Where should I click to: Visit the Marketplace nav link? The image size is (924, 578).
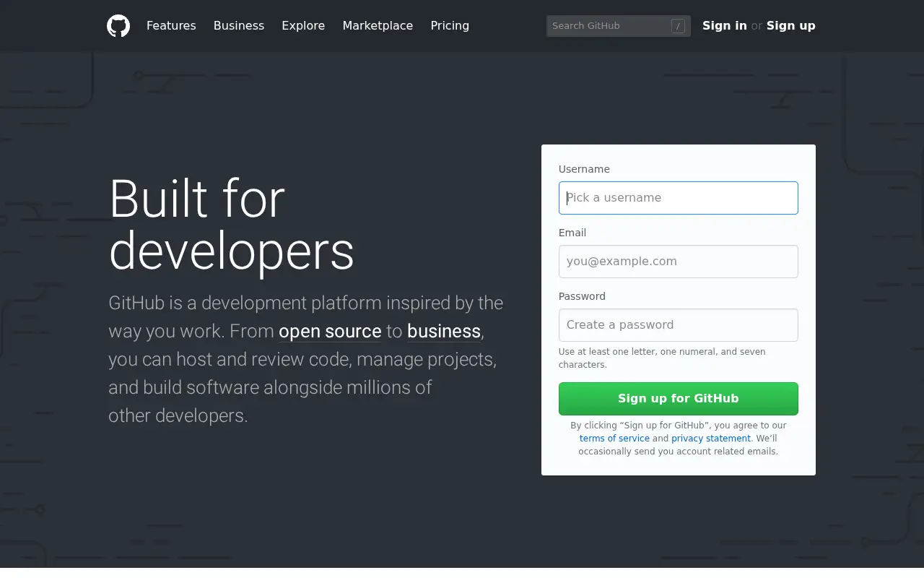click(x=378, y=26)
